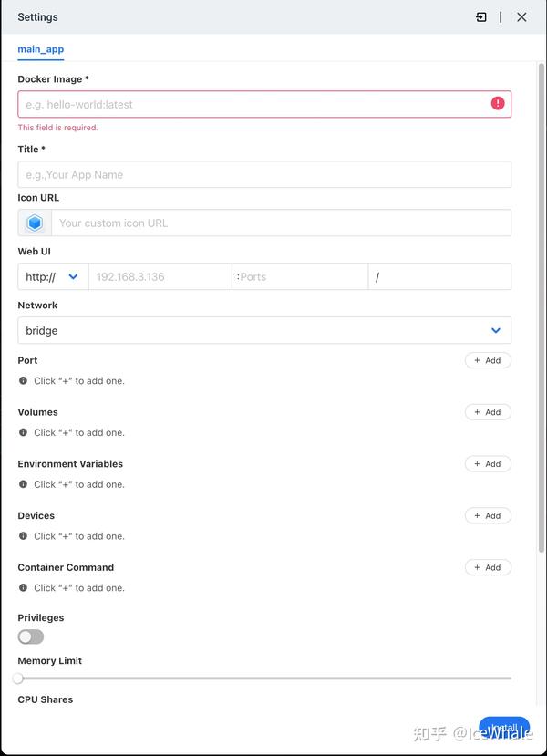This screenshot has height=756, width=547.
Task: Click the import app settings icon
Action: (x=480, y=16)
